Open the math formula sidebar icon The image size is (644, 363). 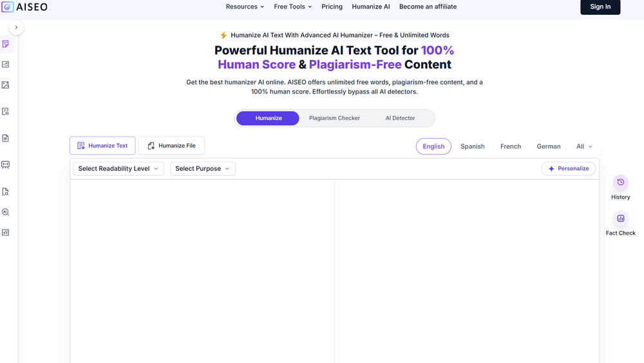click(6, 232)
